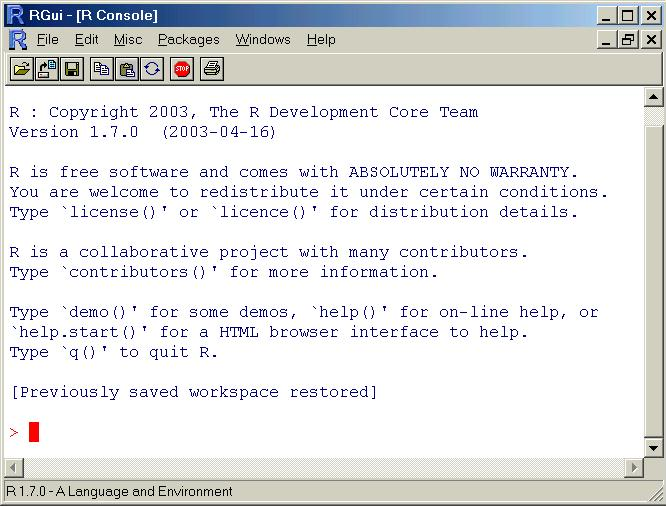Click 'Copyright 2003' on first console line

[119, 113]
